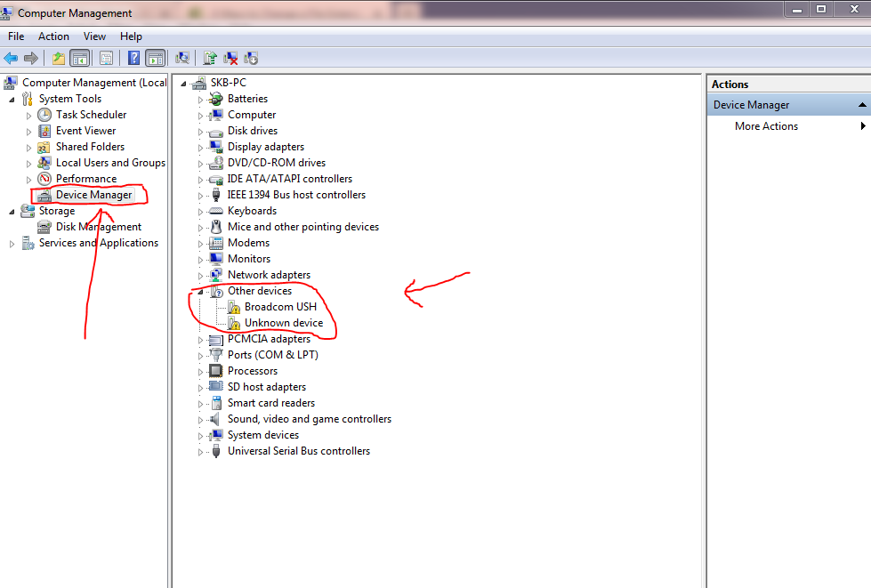The height and width of the screenshot is (588, 871).
Task: Expand Local Users and Groups node
Action: [x=28, y=164]
